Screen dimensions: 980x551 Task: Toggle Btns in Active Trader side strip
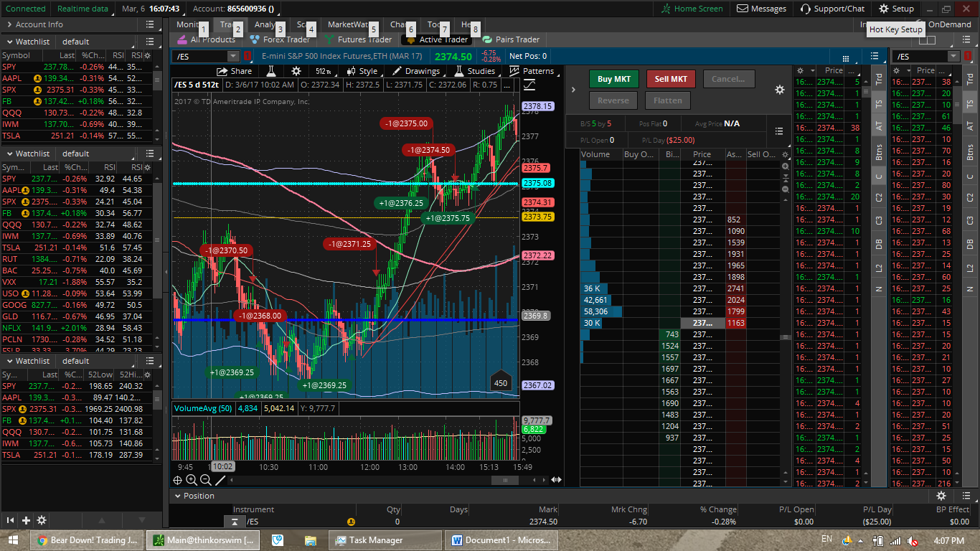pos(880,152)
